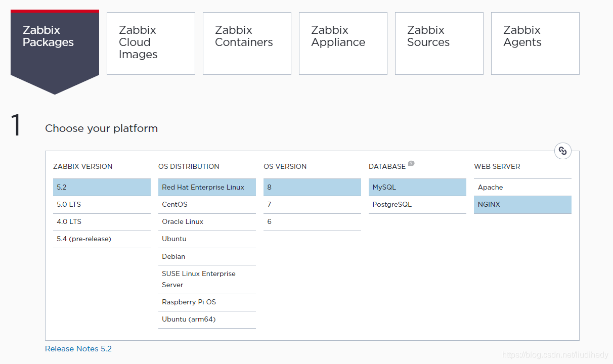Open the Zabbix Cloud Images tab
This screenshot has width=613, height=364.
click(x=151, y=43)
